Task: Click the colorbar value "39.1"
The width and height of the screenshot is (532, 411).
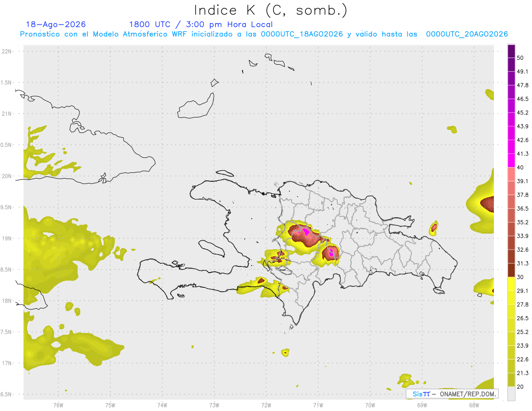Action: click(522, 181)
